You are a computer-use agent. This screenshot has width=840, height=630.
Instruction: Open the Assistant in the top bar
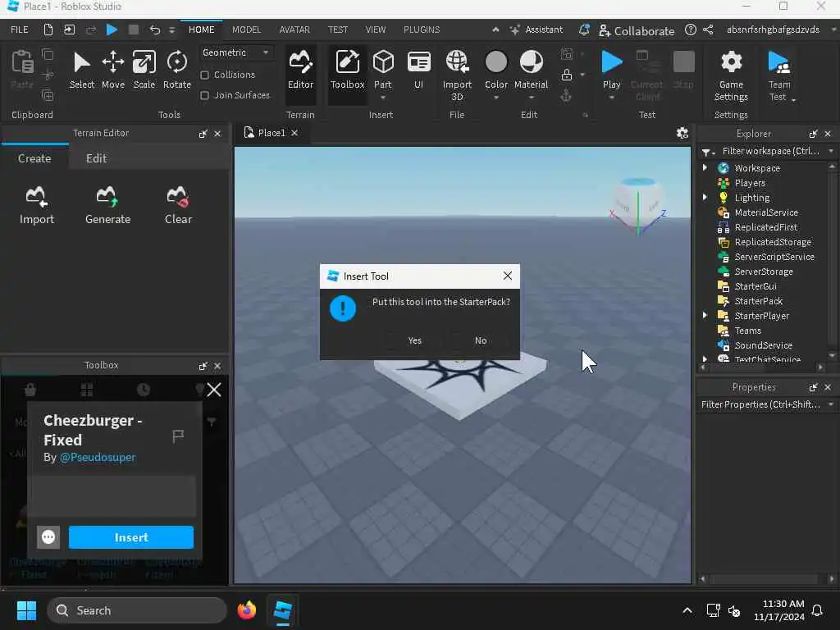(x=536, y=30)
